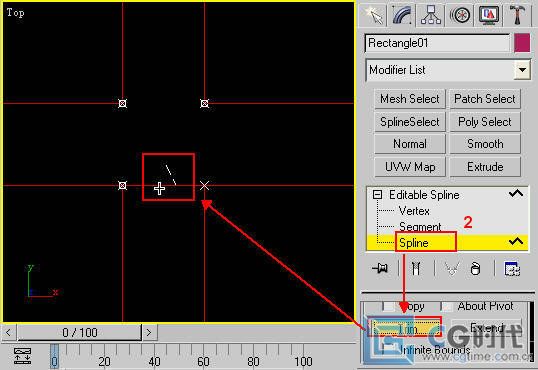Collapse the Editable Spline tree node
Screen dimensions: 538x370
[377, 195]
